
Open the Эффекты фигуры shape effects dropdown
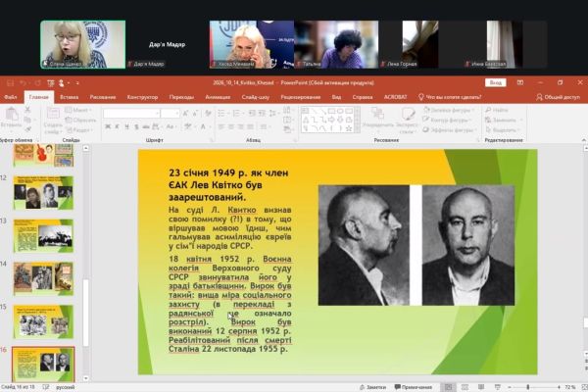pyautogui.click(x=449, y=130)
